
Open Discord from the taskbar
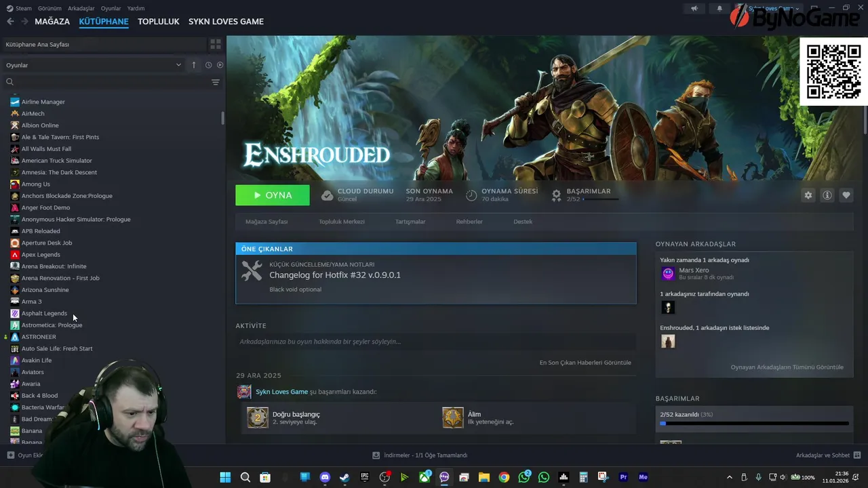point(325,477)
